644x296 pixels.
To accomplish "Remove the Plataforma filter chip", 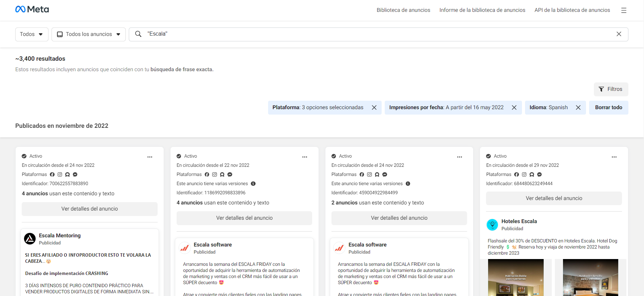I will coord(374,107).
